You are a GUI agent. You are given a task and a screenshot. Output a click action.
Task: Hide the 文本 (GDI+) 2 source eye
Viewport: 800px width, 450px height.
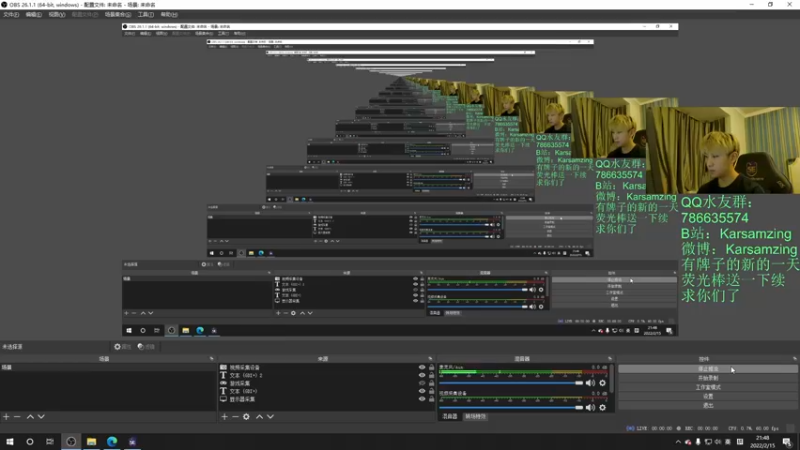point(421,375)
